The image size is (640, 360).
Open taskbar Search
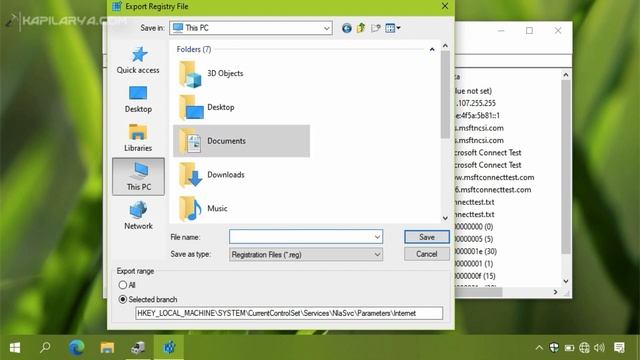45,347
